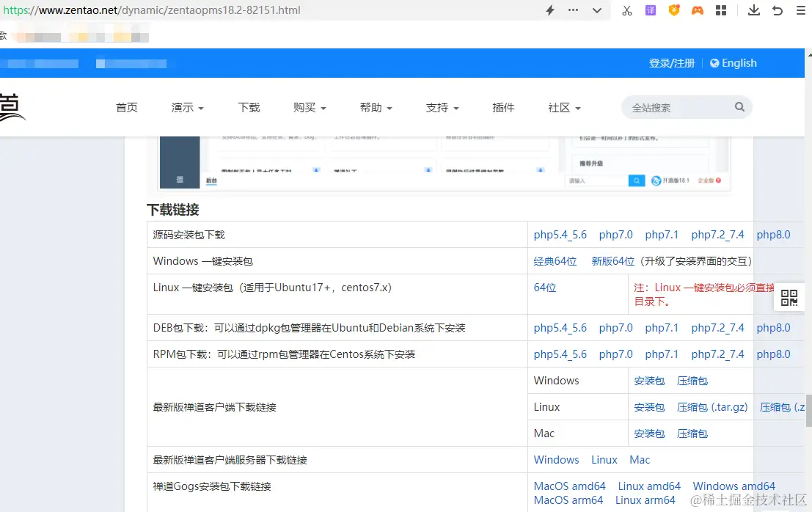Screen dimensions: 812x512
Task: Click the scissors screenshot icon
Action: point(627,10)
